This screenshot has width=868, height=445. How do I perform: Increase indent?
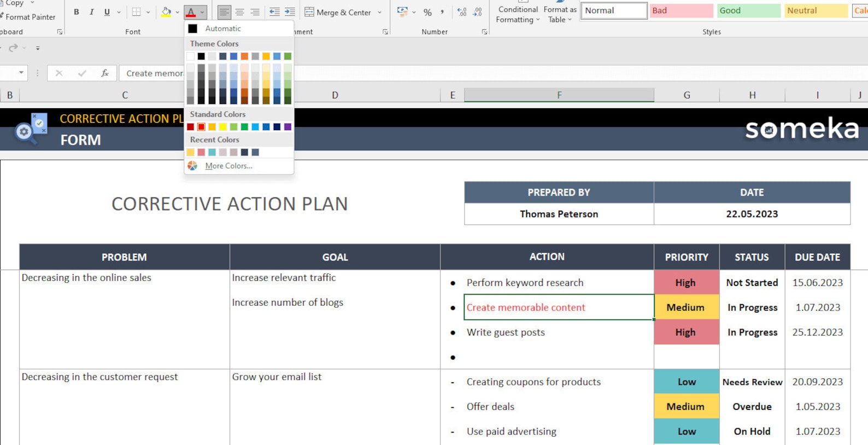[290, 12]
